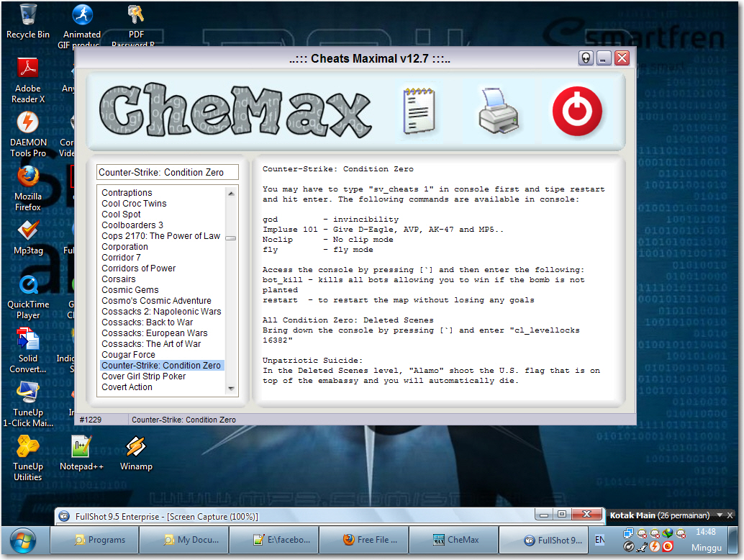Open Animated GIF producer desktop icon

(x=81, y=24)
